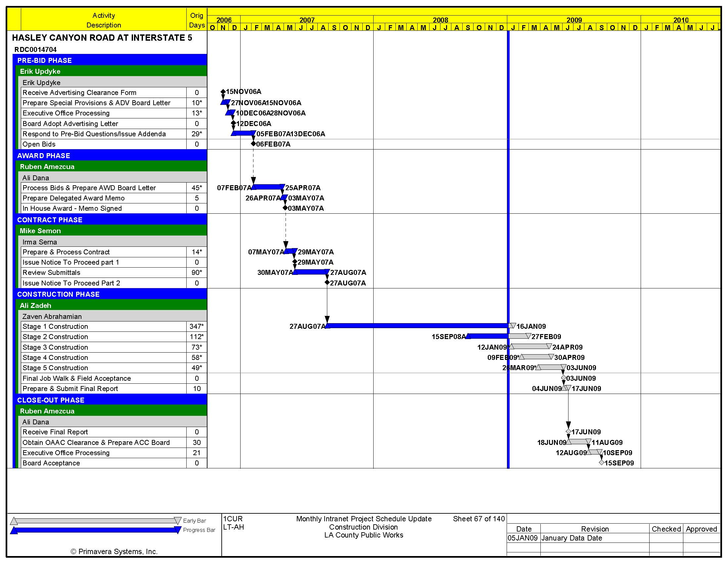Click HASLEY CANYON ROAD AT INTERSTATE 5 title
This screenshot has width=728, height=562.
point(102,38)
